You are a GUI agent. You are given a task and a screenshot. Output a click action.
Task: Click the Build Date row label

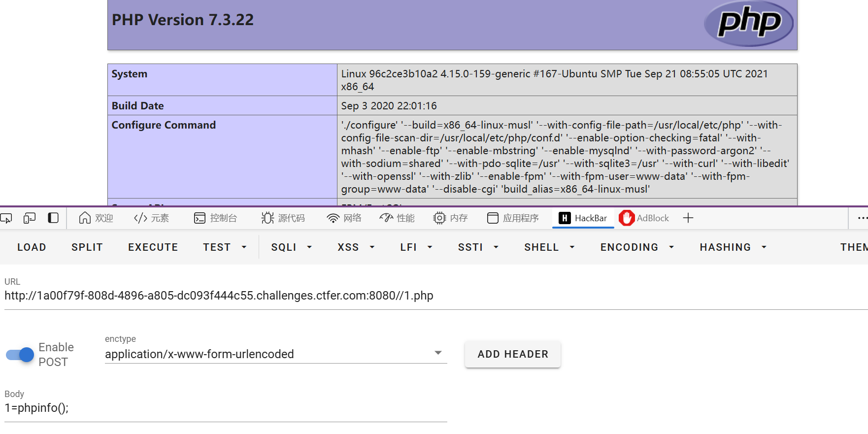138,106
